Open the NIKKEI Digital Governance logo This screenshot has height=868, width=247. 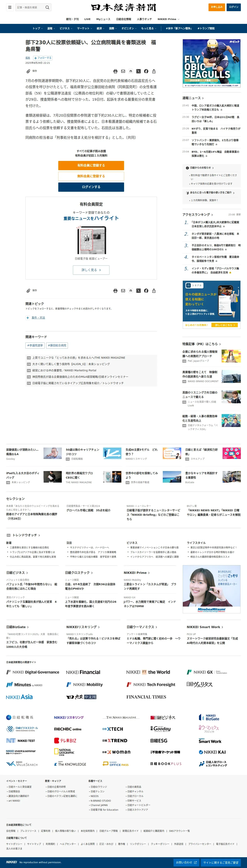[x=33, y=672]
